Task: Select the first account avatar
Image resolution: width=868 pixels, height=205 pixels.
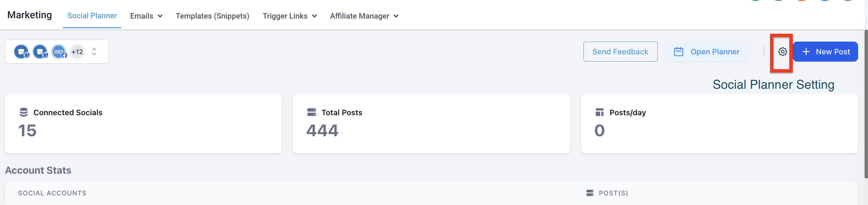Action: [x=21, y=52]
